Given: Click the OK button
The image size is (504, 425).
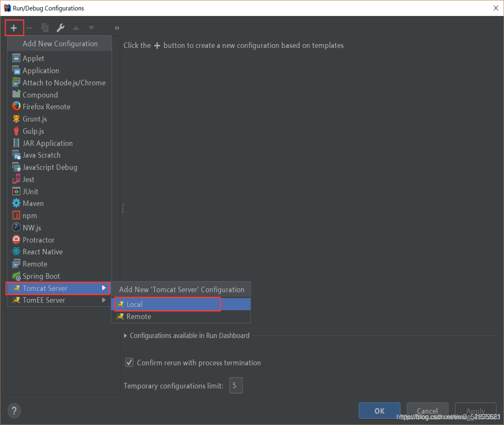Looking at the screenshot, I should click(x=380, y=411).
